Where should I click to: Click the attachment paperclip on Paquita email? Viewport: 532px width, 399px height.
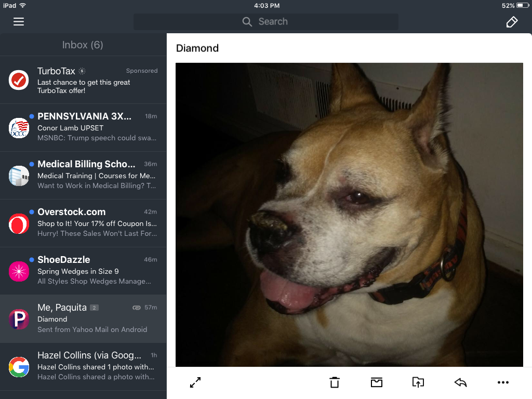pos(137,308)
